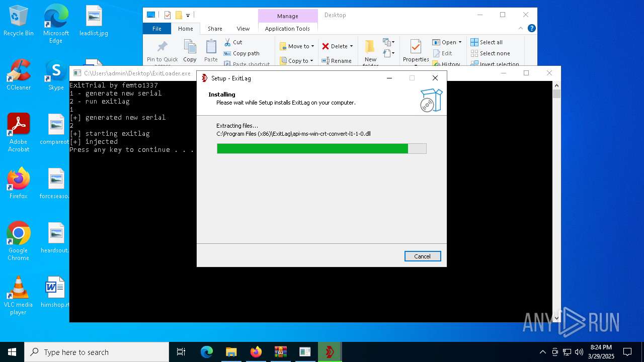Screen dimensions: 644x362
Task: Click New folder quick access toolbar icon
Action: coord(179,15)
